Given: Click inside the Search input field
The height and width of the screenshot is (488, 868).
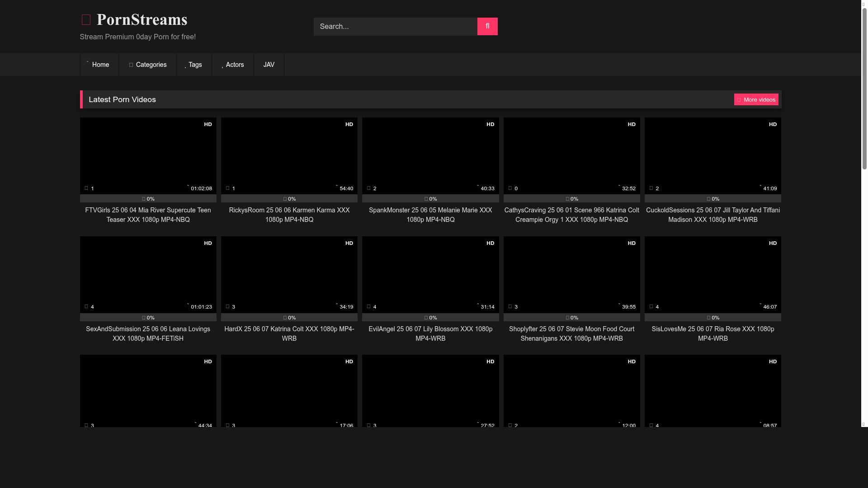Looking at the screenshot, I should (x=395, y=26).
